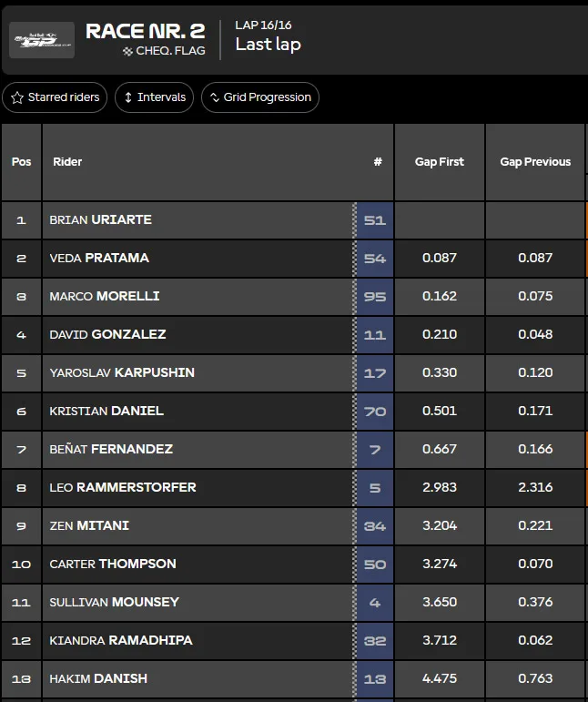Click the up-down arrow icon on Intervals
Screen dimensions: 588x702
(128, 97)
